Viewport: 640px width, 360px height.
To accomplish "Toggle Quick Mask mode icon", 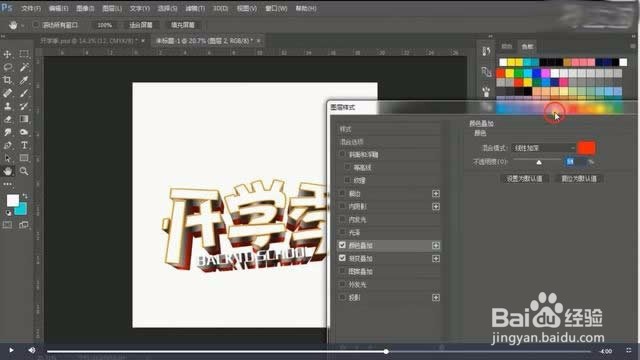I will click(7, 225).
